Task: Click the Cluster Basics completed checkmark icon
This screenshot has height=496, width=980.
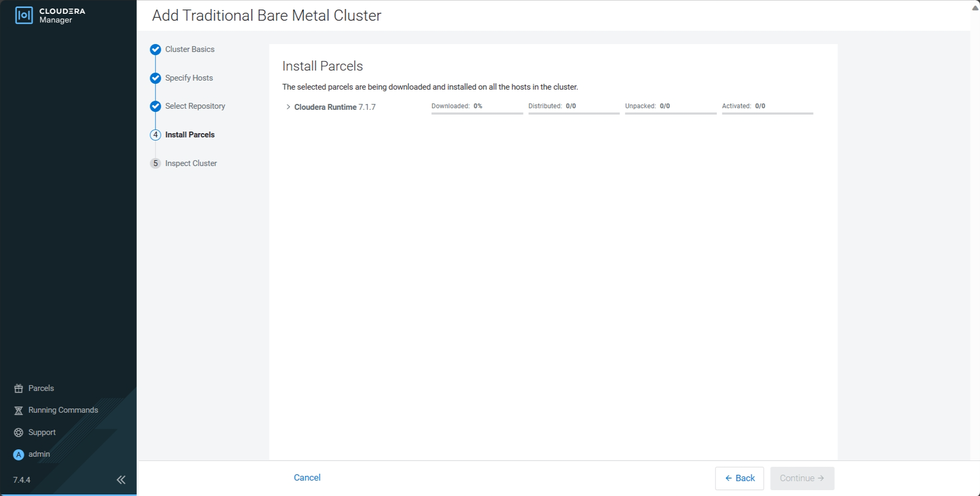Action: coord(155,49)
